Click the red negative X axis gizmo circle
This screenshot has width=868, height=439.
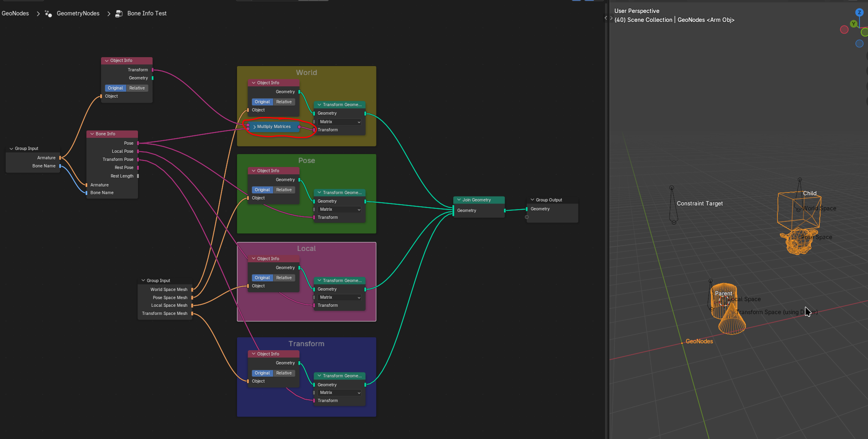click(x=844, y=30)
